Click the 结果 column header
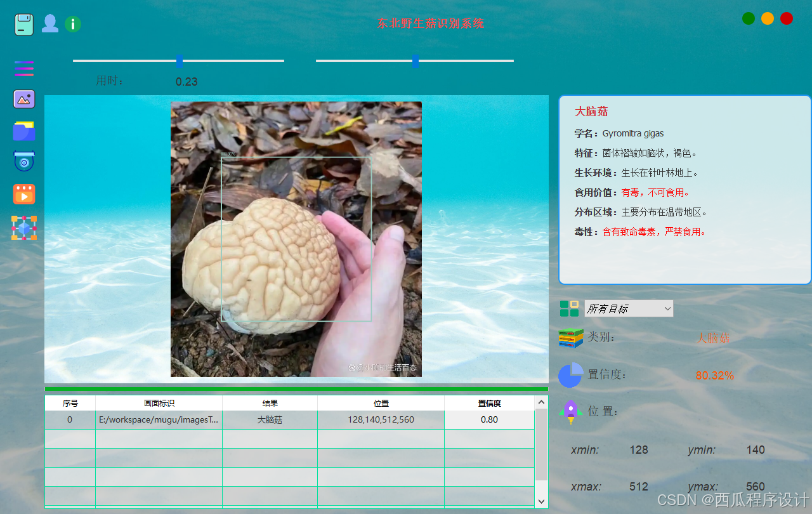This screenshot has height=514, width=812. tap(270, 403)
